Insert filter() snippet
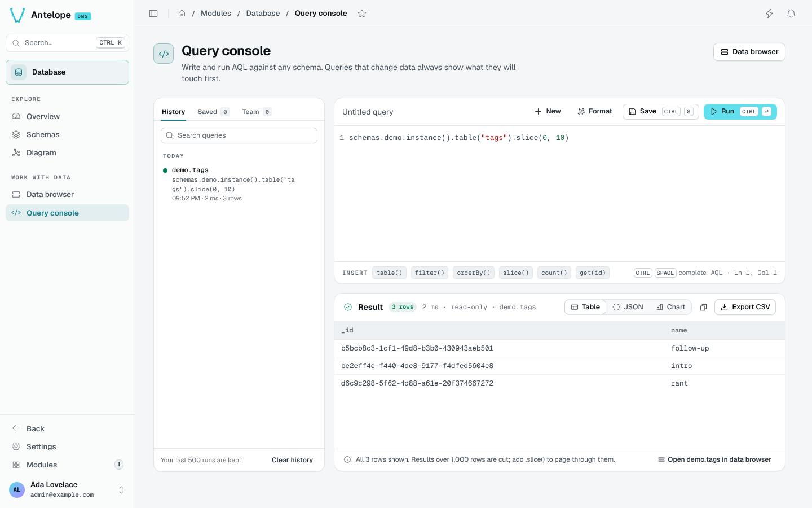 430,273
